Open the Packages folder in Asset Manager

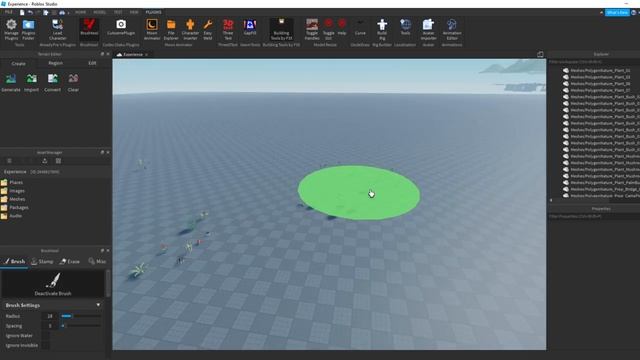(15, 207)
